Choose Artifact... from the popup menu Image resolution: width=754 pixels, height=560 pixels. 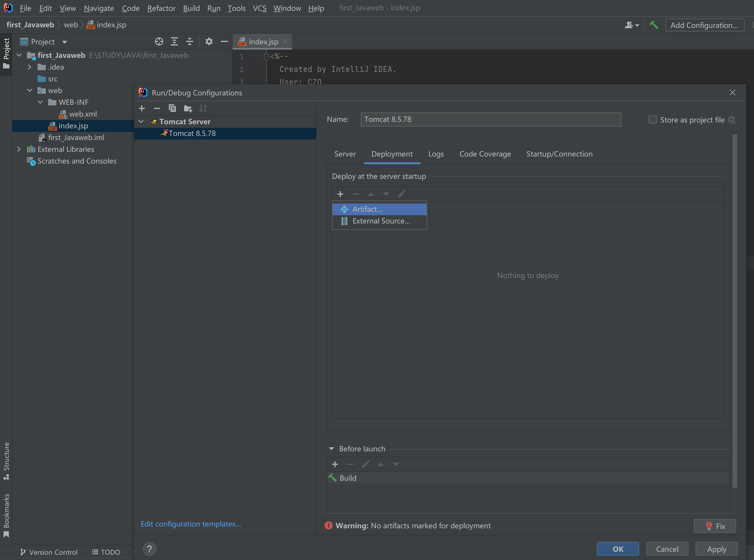coord(367,209)
